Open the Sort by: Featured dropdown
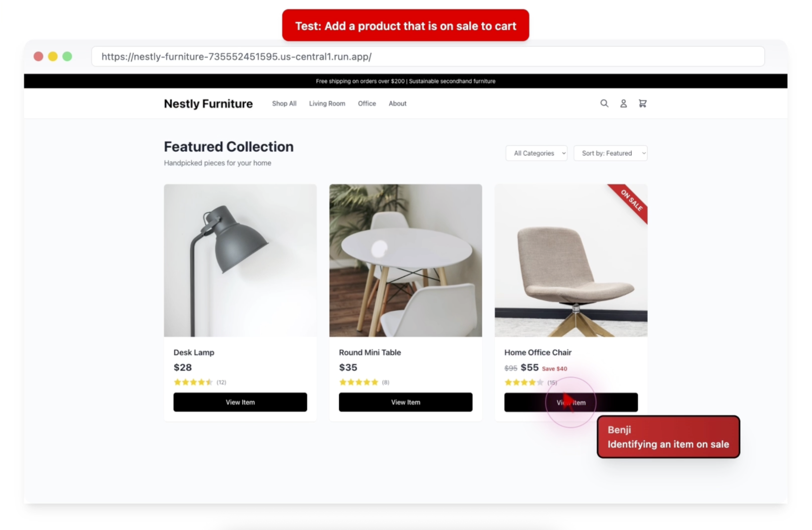Viewport: 812px width, 530px height. (610, 153)
